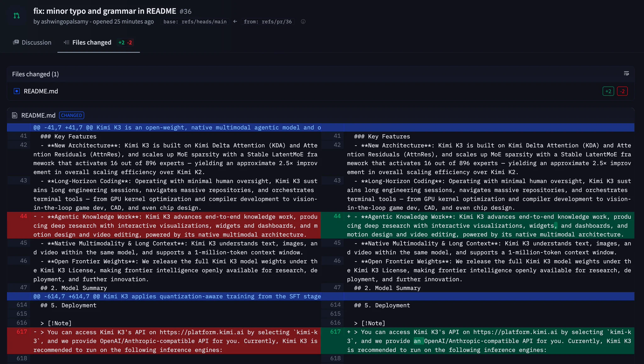
Task: Click the document icon beside README.md CHANGED
Action: (14, 115)
